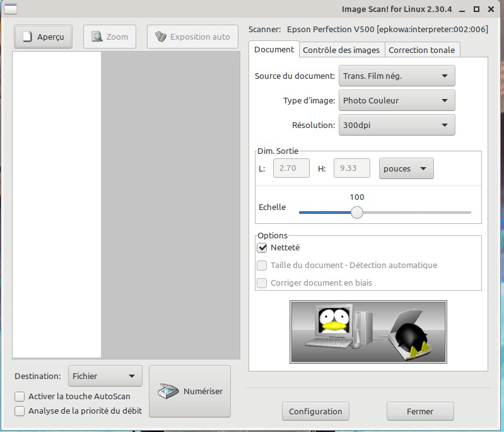Click the L width field 2.70
504x432 pixels.
click(291, 168)
